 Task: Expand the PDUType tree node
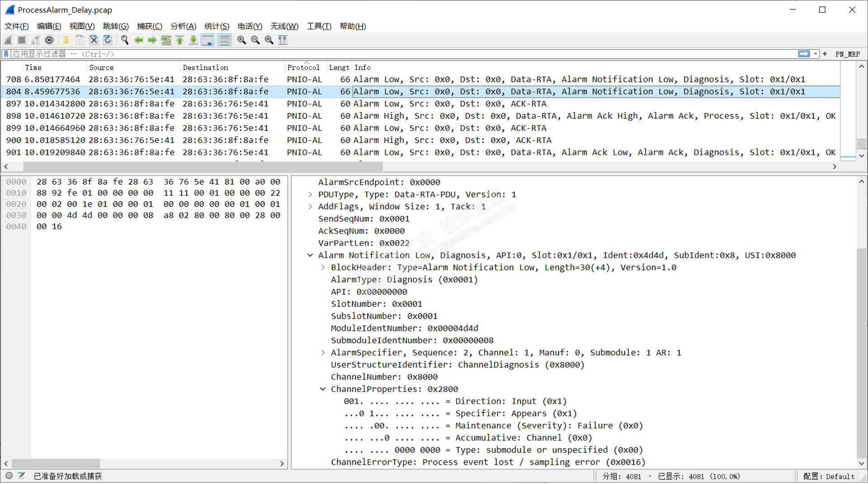click(x=310, y=194)
